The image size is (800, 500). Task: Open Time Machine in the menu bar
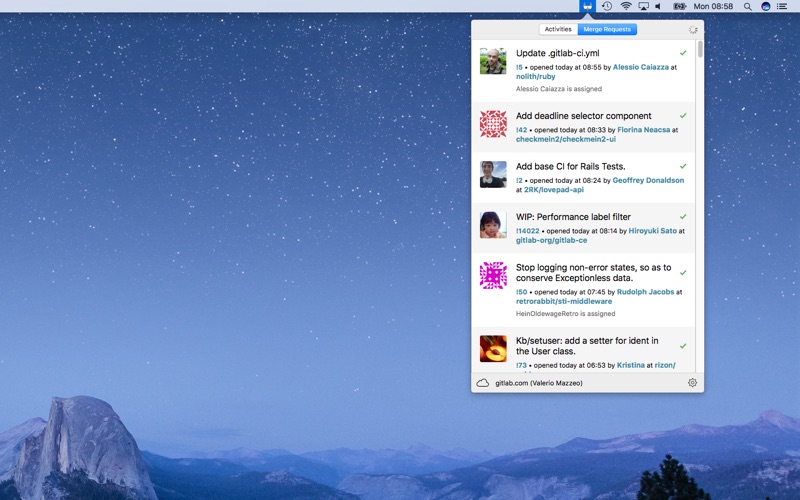607,6
